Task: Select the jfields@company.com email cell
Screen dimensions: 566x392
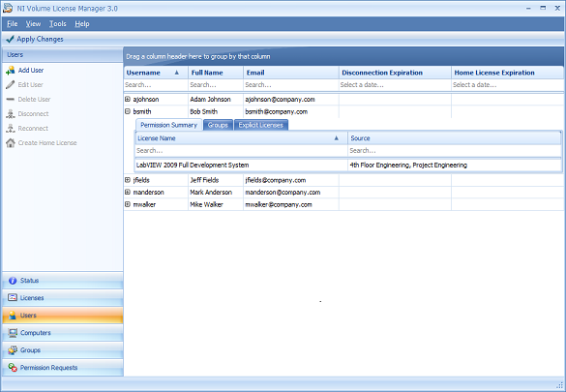Action: pos(291,180)
